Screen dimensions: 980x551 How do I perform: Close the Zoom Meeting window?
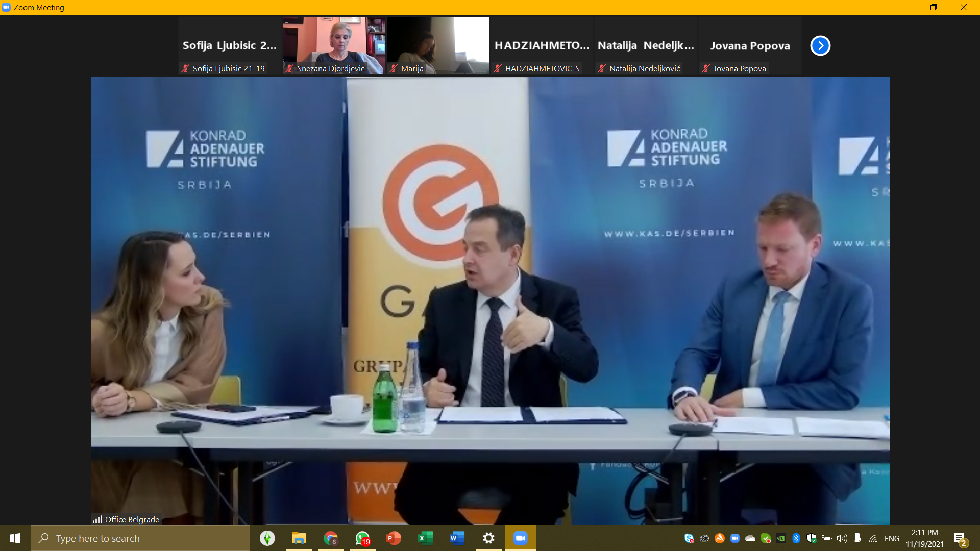click(x=964, y=7)
